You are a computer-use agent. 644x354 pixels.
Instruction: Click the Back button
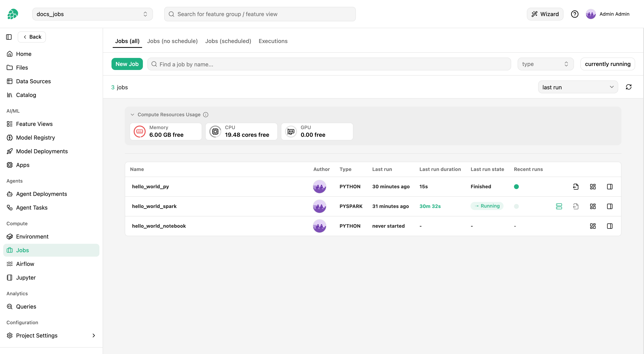[32, 37]
